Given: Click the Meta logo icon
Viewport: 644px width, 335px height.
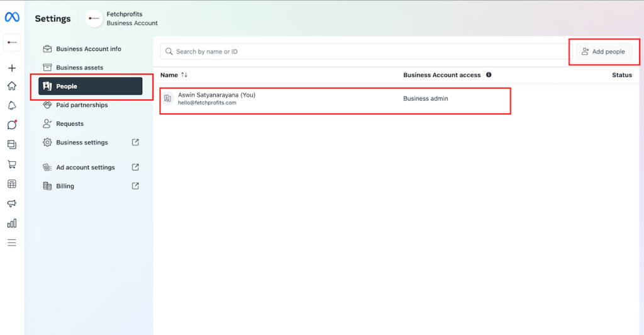Looking at the screenshot, I should (x=12, y=17).
